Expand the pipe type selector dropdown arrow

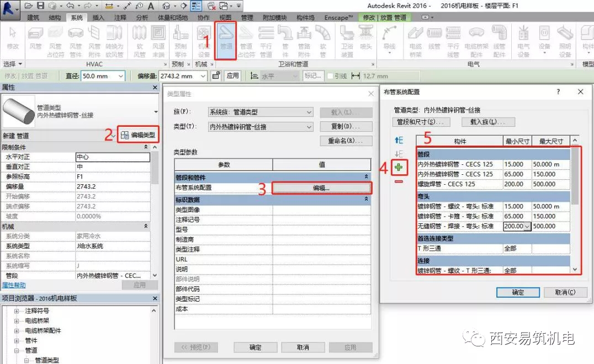(156, 112)
